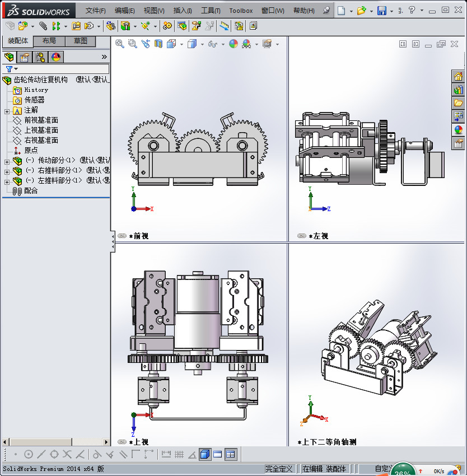Click the Interference Detection ruler icon
The height and width of the screenshot is (476, 467).
pos(224,26)
